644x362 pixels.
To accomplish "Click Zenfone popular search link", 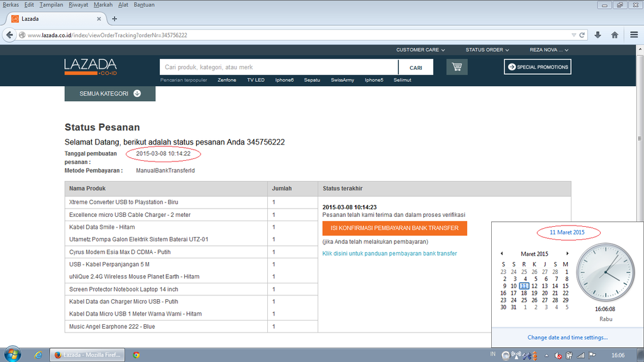I will (x=226, y=80).
